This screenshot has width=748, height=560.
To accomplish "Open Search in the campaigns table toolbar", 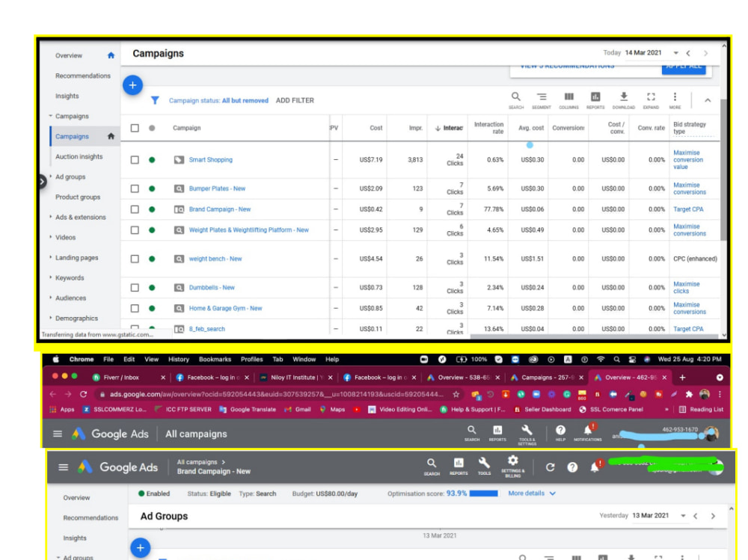I will 515,100.
